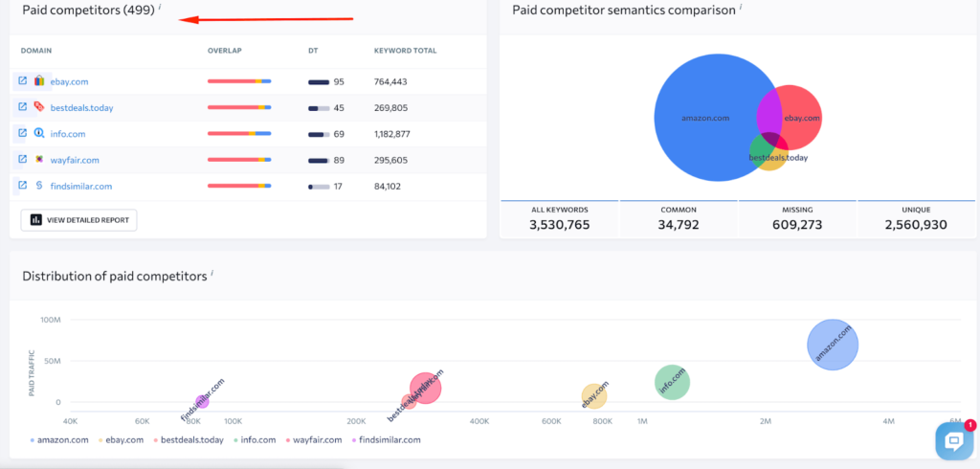
Task: Select the Unique keywords stat tab
Action: [x=916, y=219]
